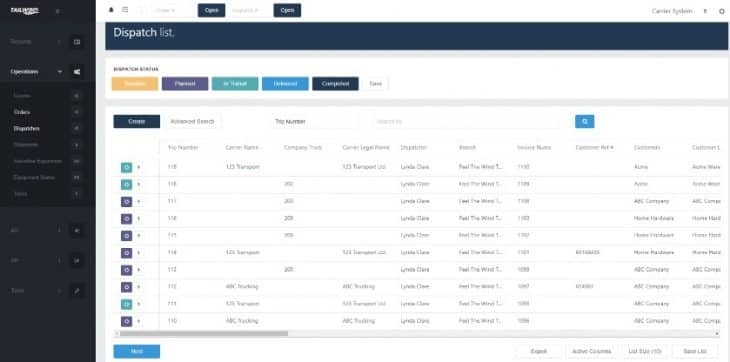Click the Operations section icon in sidebar
The image size is (730, 362).
[77, 72]
